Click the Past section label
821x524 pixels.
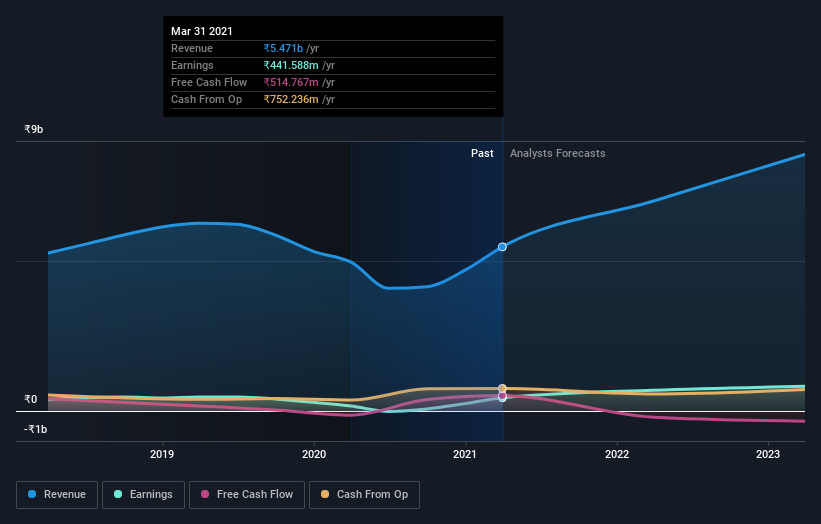tap(482, 153)
